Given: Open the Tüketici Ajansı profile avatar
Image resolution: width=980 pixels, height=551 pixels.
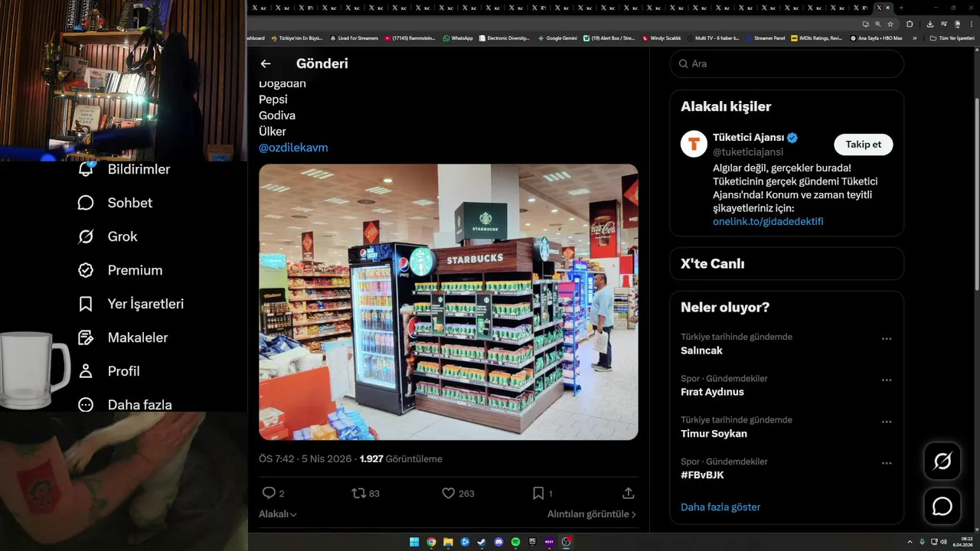Looking at the screenshot, I should click(694, 144).
